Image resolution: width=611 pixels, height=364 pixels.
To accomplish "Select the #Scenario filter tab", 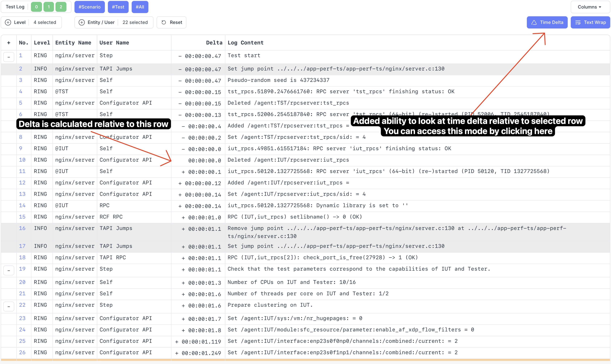I will [89, 7].
